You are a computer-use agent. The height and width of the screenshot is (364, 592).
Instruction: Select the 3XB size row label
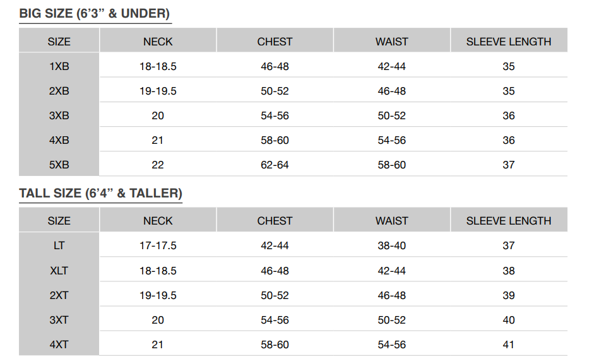tap(59, 115)
